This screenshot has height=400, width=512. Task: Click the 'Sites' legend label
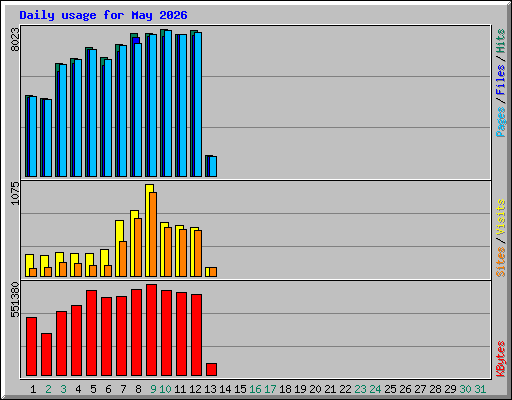pos(500,262)
